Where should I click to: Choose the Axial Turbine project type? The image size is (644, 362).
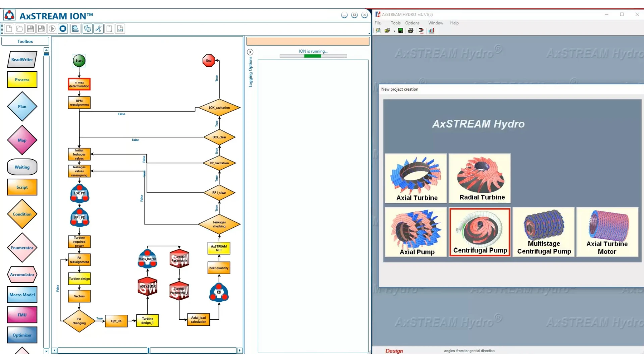[416, 178]
